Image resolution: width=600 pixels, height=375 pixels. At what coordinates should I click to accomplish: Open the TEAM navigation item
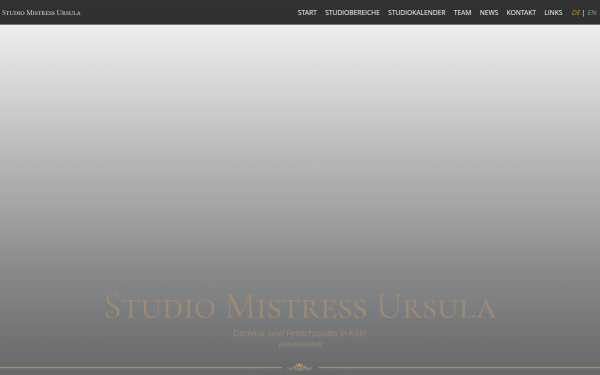pos(462,13)
